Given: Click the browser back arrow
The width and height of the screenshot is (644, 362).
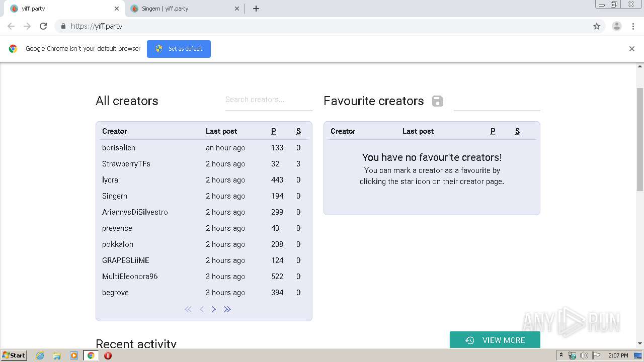Looking at the screenshot, I should coord(11,26).
